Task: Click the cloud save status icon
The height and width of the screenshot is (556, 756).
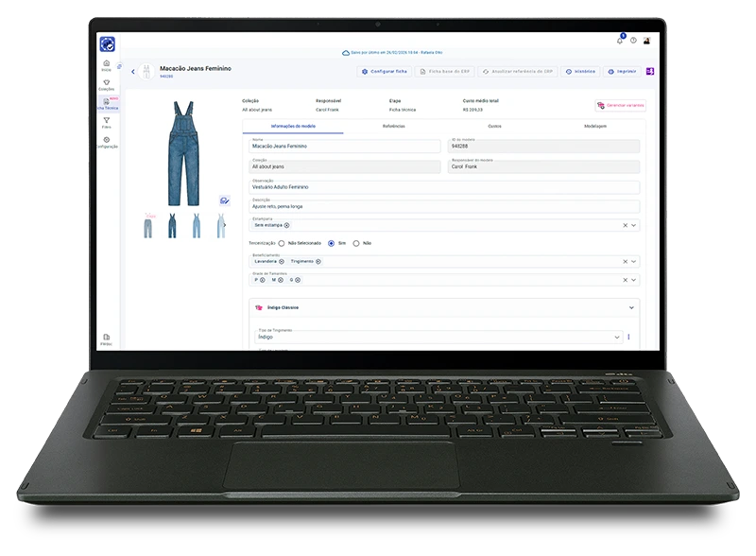Action: tap(346, 53)
